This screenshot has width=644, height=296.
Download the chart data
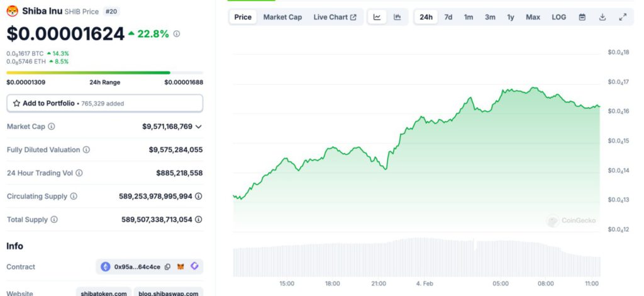[602, 17]
